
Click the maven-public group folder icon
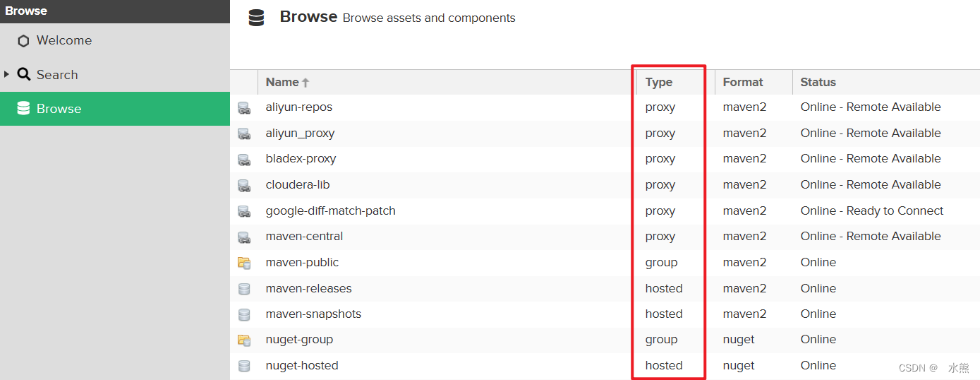(244, 263)
